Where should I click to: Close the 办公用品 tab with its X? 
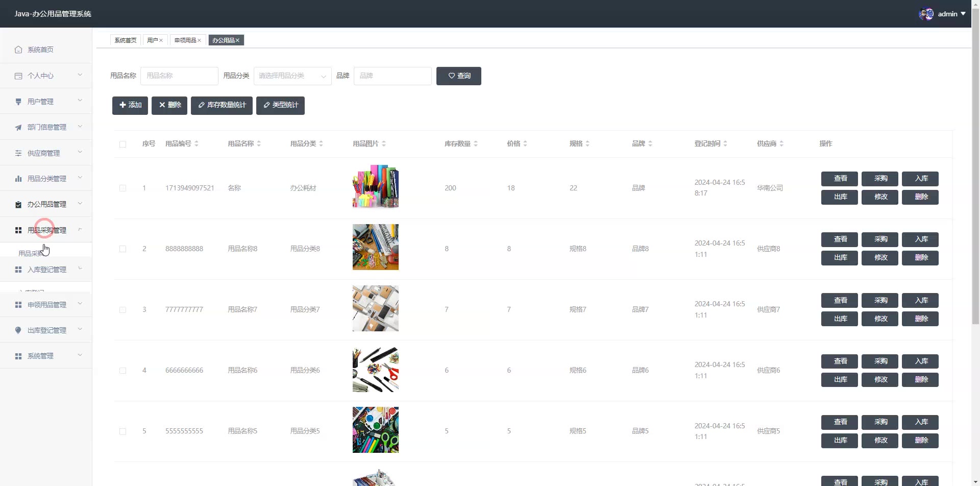click(x=237, y=40)
